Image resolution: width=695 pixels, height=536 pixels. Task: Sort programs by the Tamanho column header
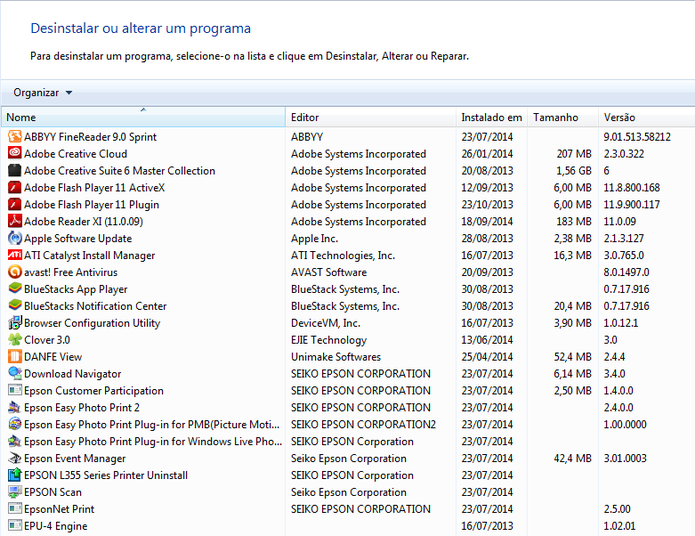click(563, 117)
